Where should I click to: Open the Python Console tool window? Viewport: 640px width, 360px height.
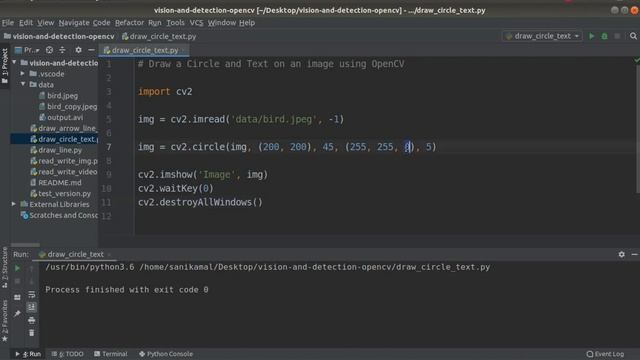point(166,354)
